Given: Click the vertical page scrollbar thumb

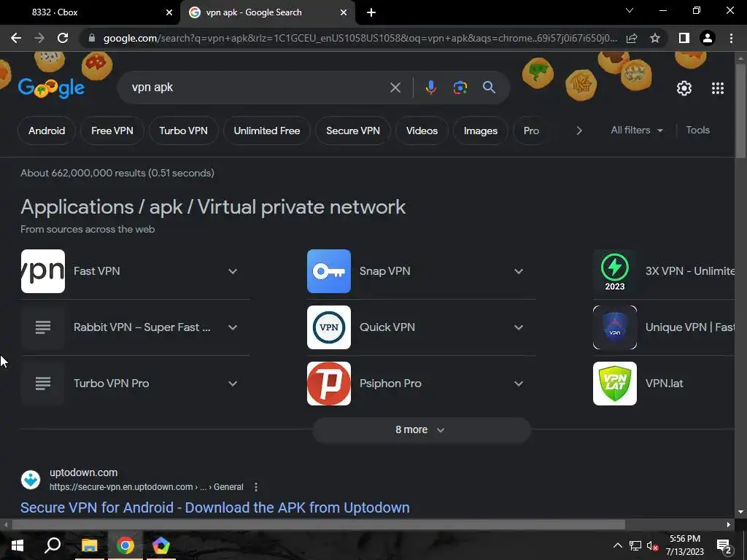Looking at the screenshot, I should [740, 111].
